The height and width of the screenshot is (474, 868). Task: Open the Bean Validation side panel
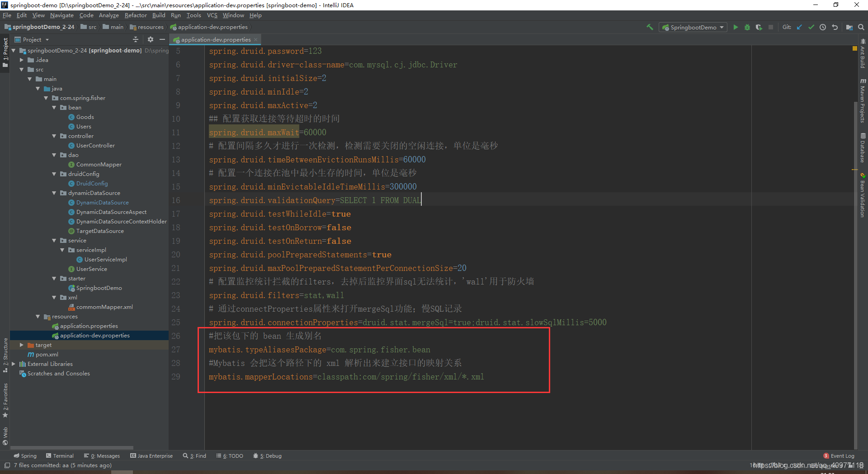coord(863,195)
